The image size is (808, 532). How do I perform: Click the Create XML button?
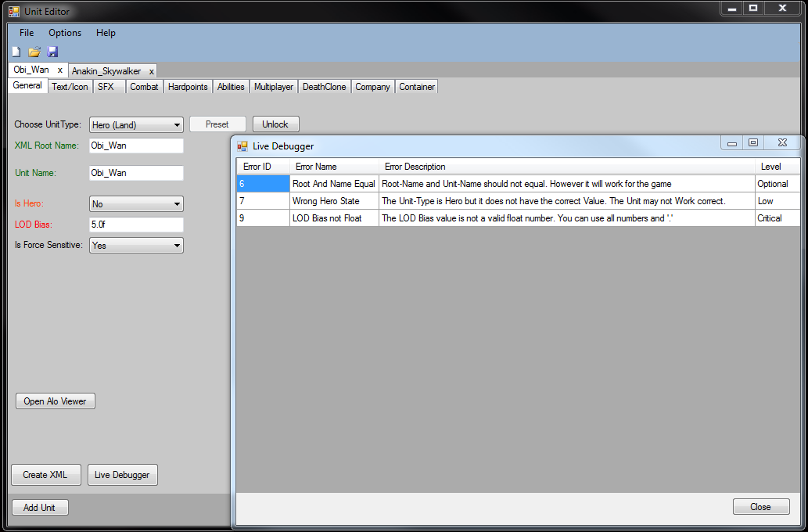pos(46,475)
